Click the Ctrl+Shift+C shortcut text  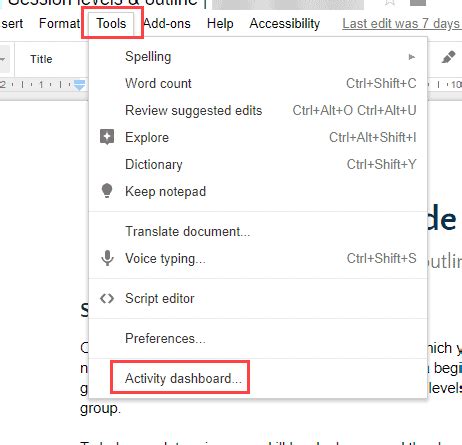[x=381, y=83]
